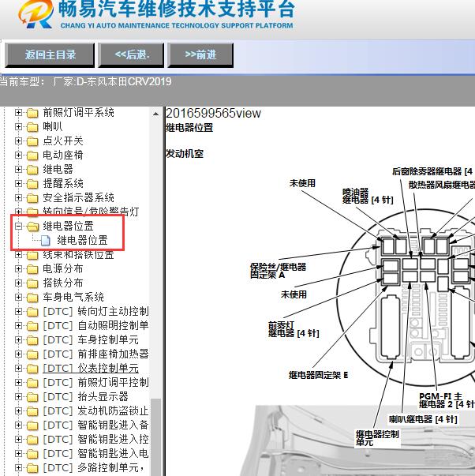This screenshot has height=476, width=475.
Task: Click the [DTC] 智能钥匙进入电 folder icon
Action: [x=32, y=454]
